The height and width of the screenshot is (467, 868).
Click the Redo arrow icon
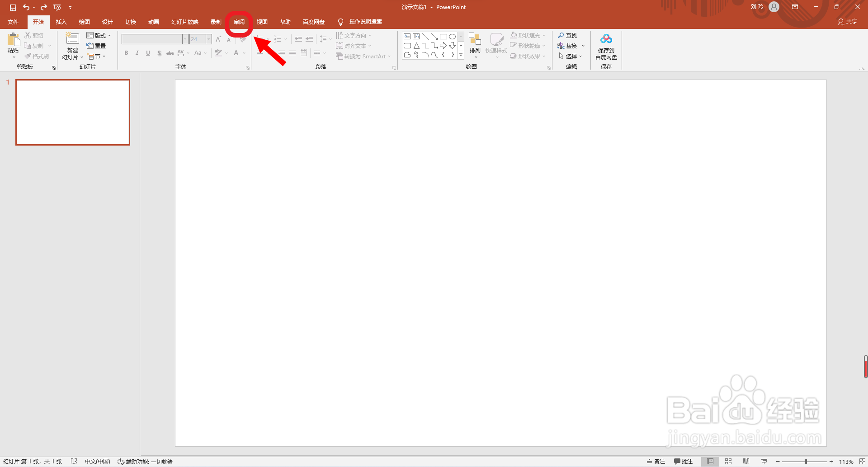44,7
